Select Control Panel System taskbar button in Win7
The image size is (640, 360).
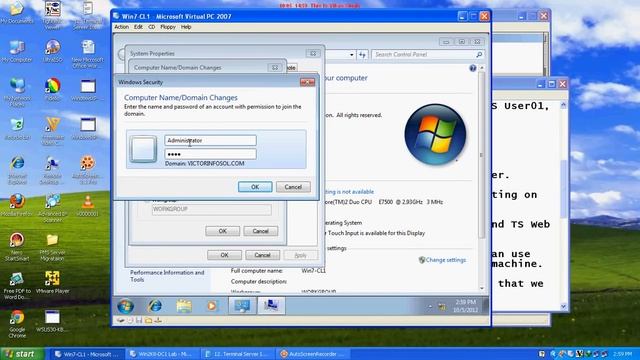[x=242, y=306]
